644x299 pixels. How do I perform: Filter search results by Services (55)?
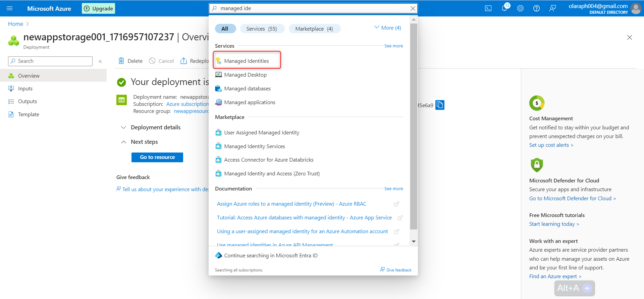(262, 29)
